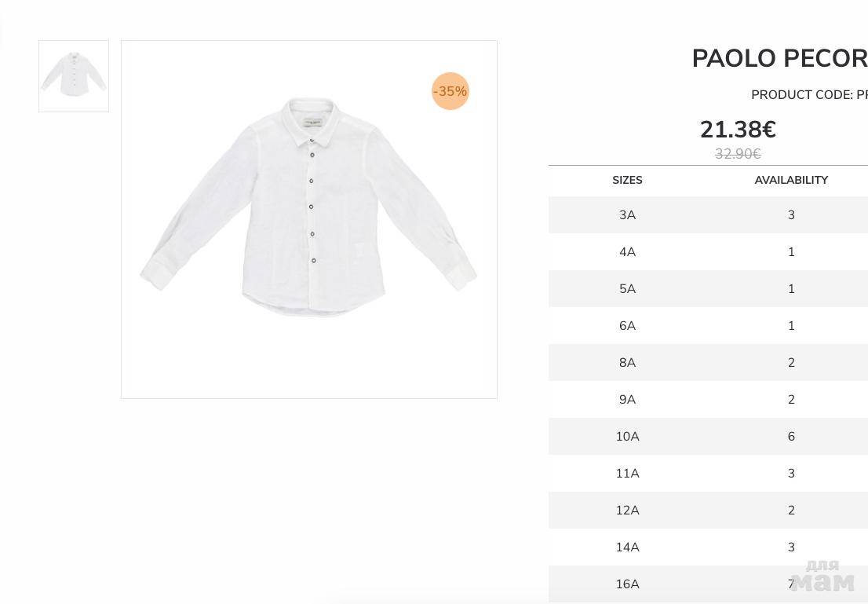Viewport: 868px width, 604px height.
Task: Select size 10A row
Action: 627,437
